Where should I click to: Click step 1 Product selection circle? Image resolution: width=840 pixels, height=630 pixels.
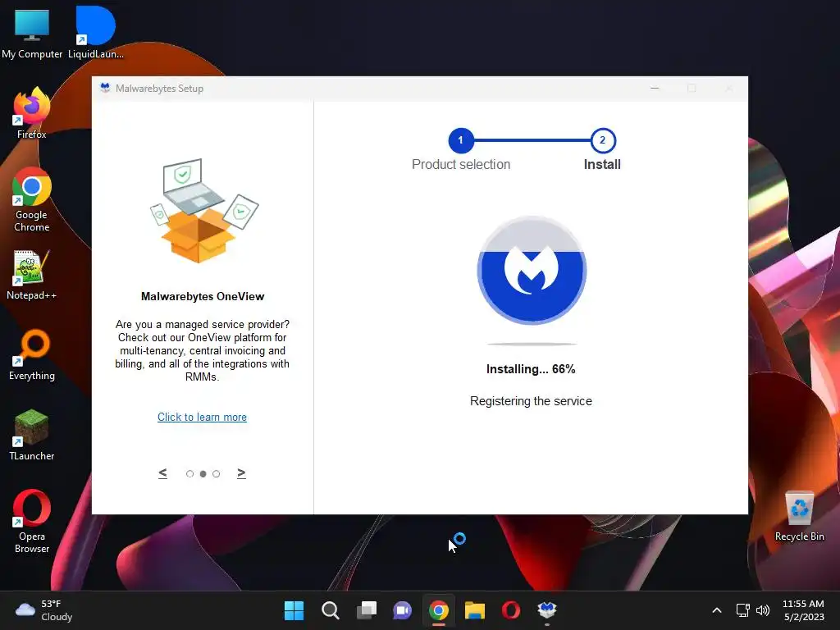click(461, 140)
